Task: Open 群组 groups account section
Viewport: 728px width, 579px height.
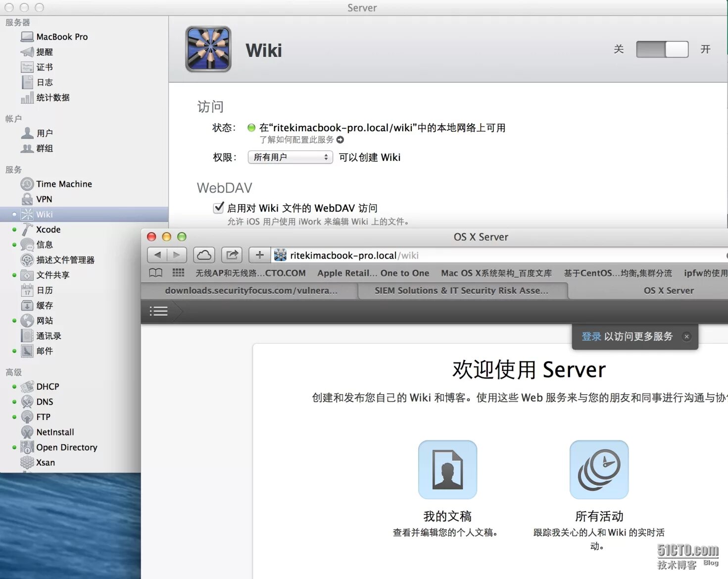Action: point(37,148)
